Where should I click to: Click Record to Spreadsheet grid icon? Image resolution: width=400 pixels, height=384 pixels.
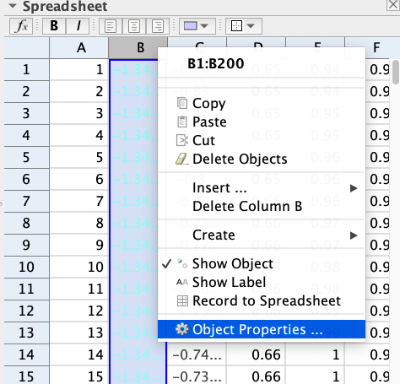pos(182,301)
